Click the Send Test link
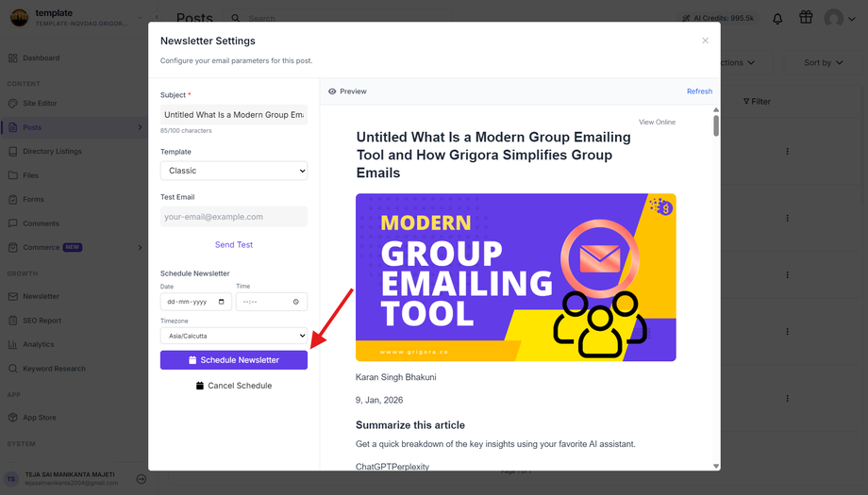This screenshot has width=868, height=495. pyautogui.click(x=234, y=244)
